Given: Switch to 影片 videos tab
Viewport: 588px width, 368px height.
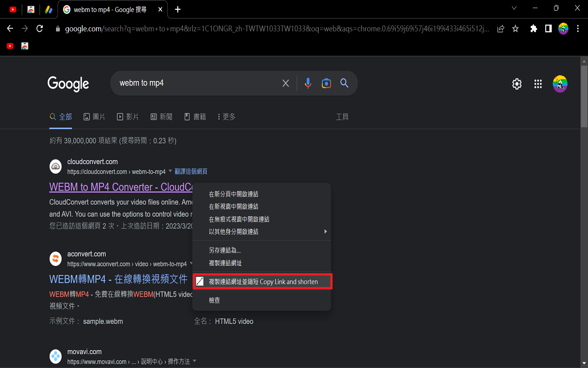Looking at the screenshot, I should click(x=128, y=117).
